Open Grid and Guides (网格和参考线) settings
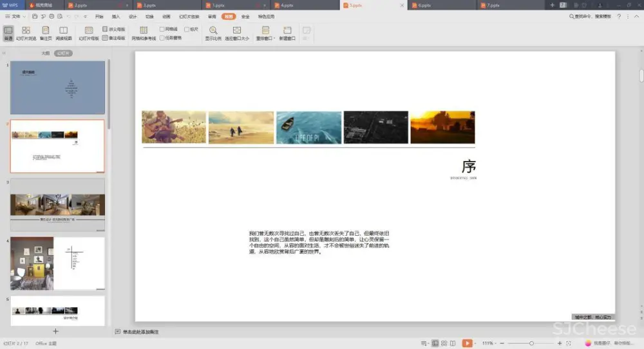644x349 pixels. coord(144,33)
